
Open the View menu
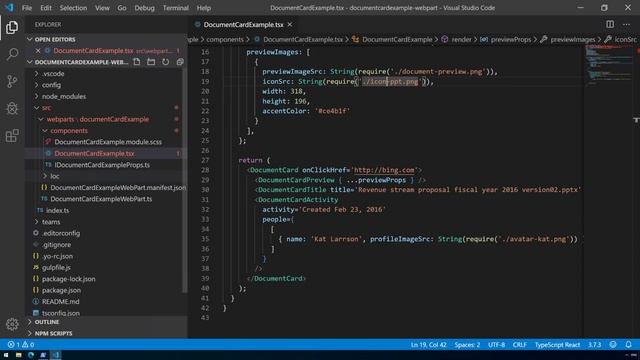(x=102, y=8)
